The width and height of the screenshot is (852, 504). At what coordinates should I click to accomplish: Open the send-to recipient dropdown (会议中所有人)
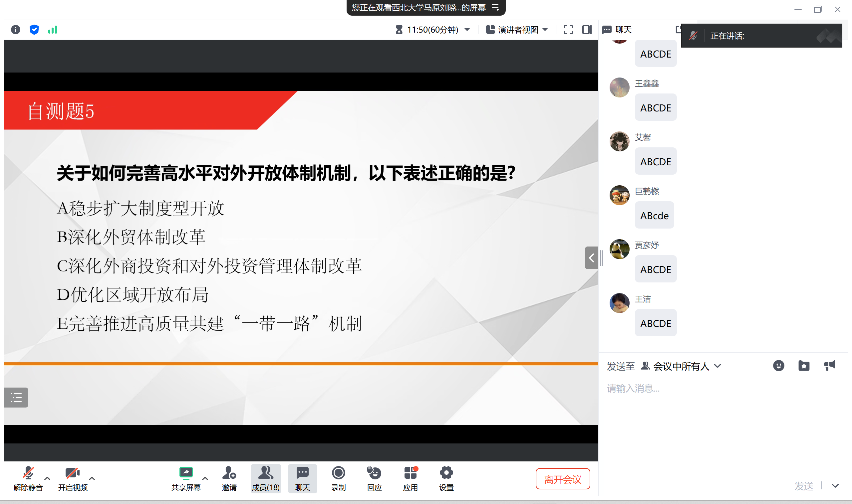[681, 366]
